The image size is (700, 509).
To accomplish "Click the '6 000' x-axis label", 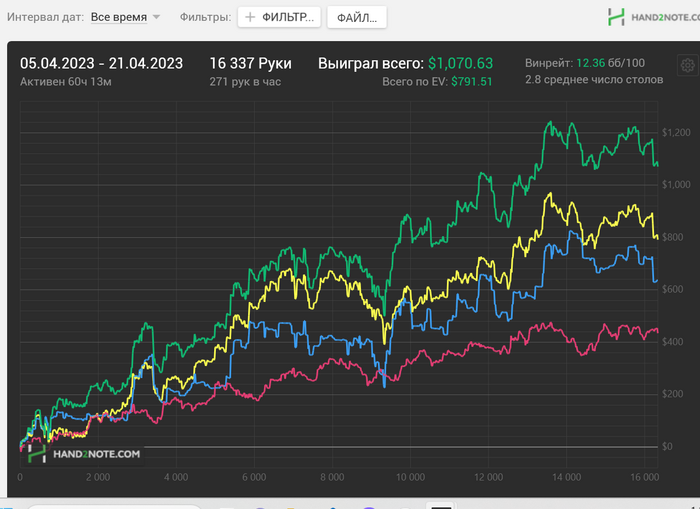I will pyautogui.click(x=254, y=477).
